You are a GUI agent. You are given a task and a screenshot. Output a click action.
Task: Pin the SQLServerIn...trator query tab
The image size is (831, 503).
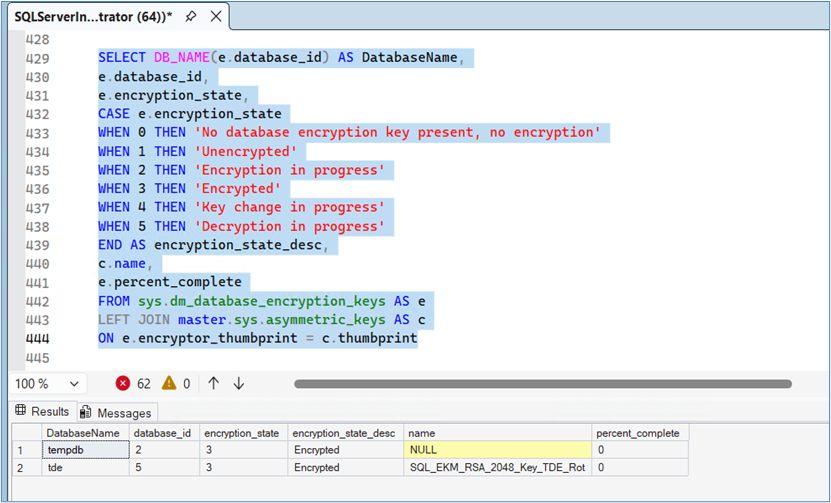tap(191, 17)
